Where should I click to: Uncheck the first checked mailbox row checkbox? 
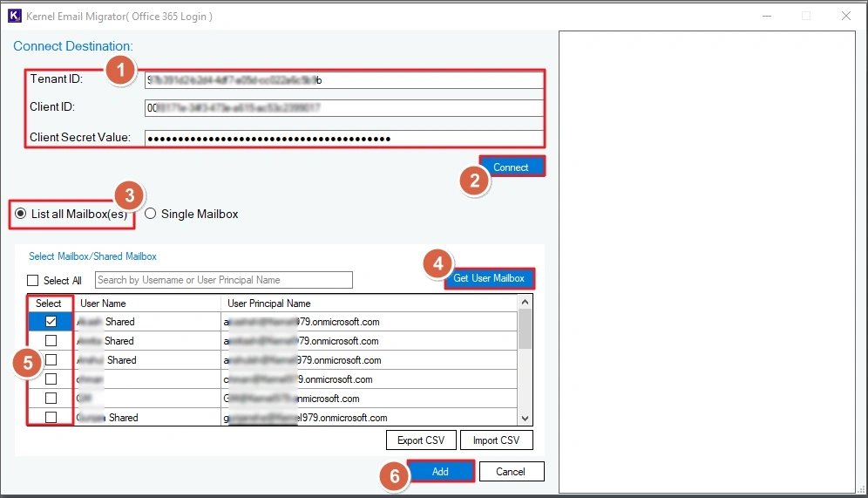pos(51,321)
